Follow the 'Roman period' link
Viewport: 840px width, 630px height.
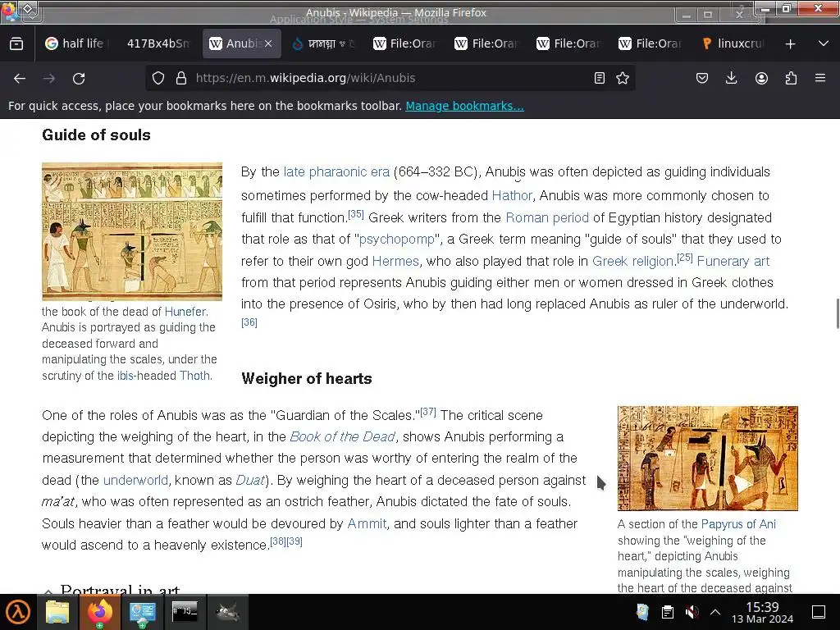coord(547,217)
